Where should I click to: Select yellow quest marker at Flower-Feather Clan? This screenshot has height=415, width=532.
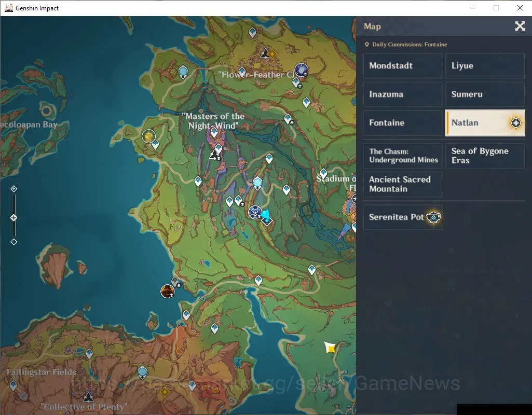272,53
